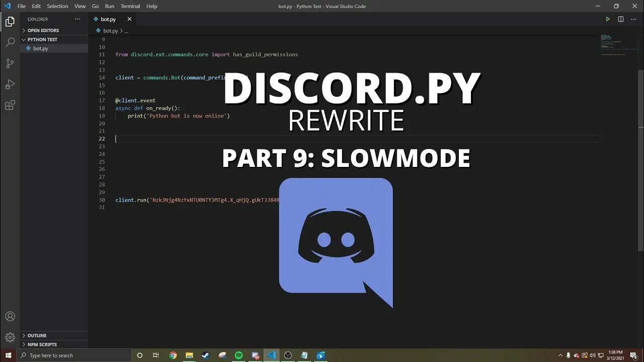Open the Search view in activity bar
This screenshot has height=362, width=644.
[x=10, y=43]
